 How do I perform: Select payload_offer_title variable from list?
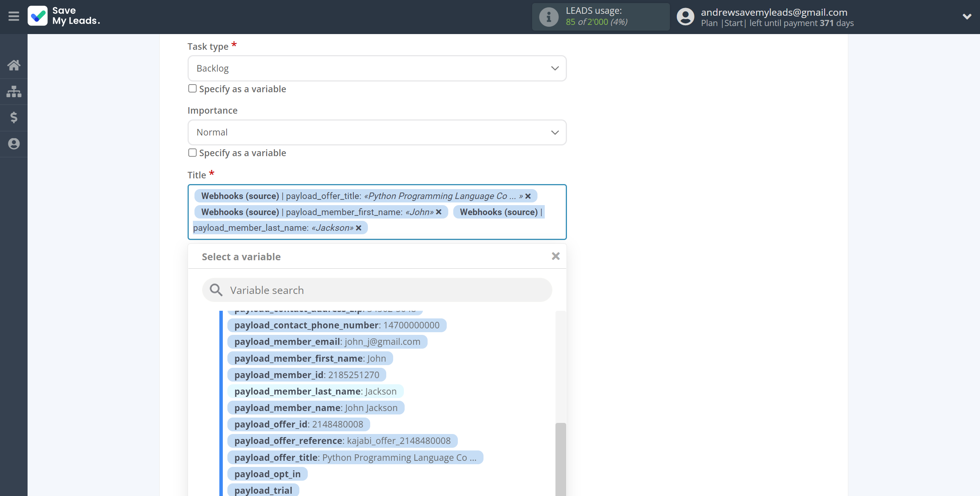[356, 457]
